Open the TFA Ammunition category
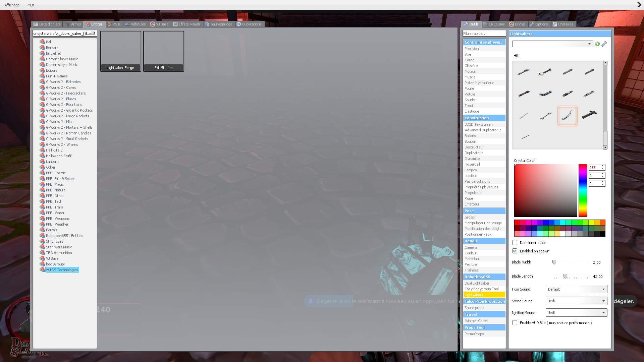This screenshot has height=362, width=644. (59, 253)
